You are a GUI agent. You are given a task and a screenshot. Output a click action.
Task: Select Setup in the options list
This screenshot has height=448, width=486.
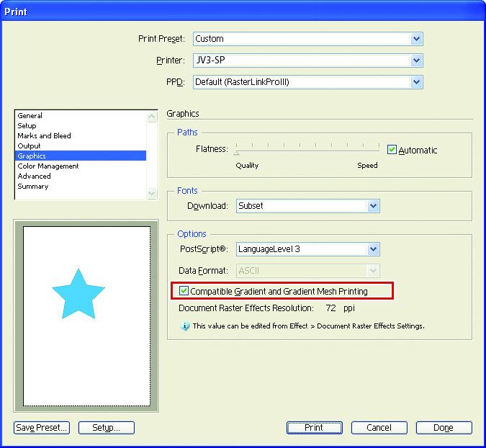click(x=27, y=125)
